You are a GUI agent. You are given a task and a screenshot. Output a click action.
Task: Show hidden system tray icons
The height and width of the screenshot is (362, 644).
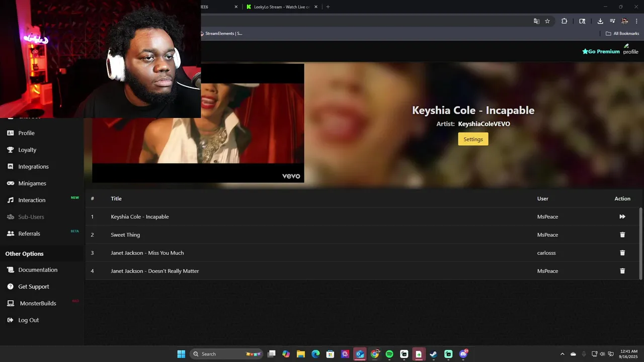coord(562,354)
